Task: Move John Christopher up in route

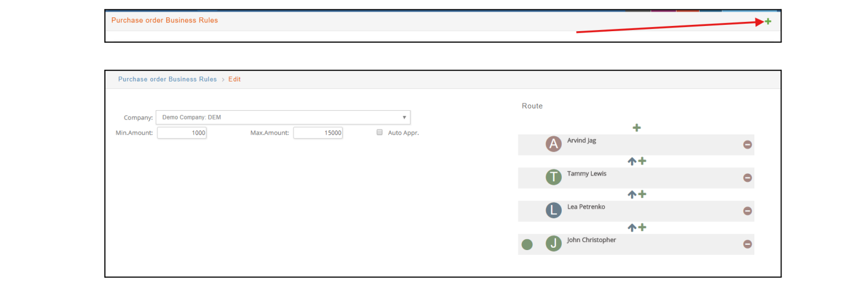Action: click(x=632, y=228)
